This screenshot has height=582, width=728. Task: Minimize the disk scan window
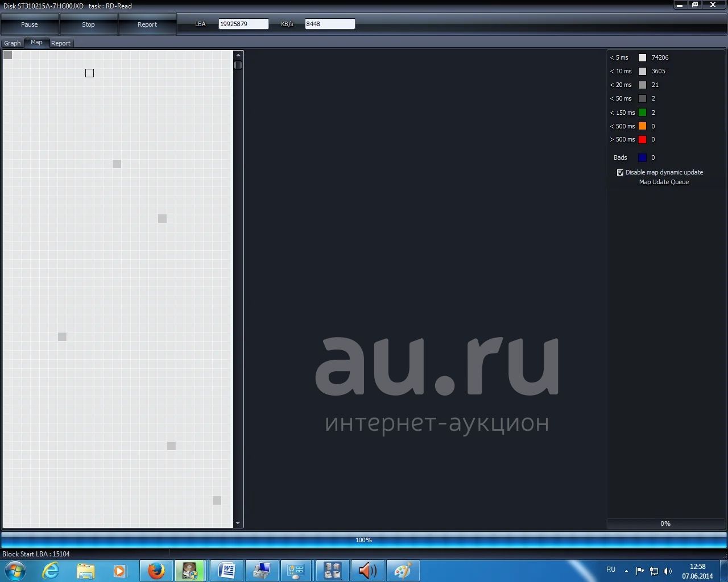[680, 5]
